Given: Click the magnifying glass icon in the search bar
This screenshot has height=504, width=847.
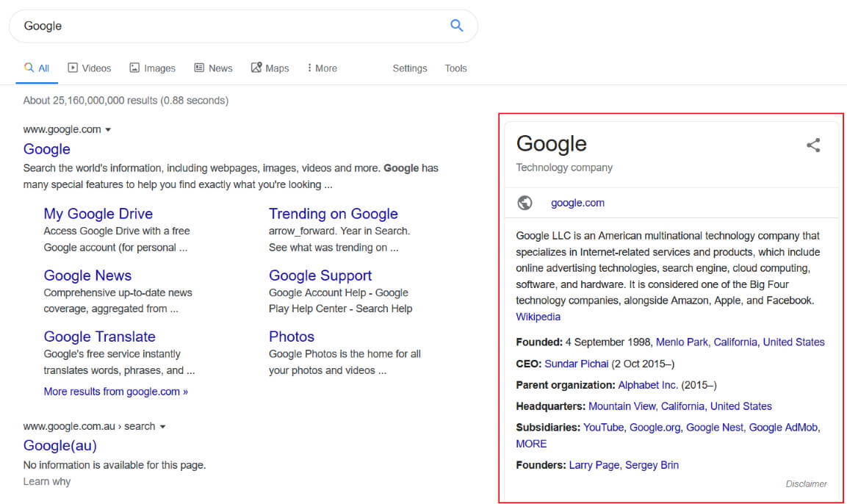Looking at the screenshot, I should pyautogui.click(x=456, y=24).
